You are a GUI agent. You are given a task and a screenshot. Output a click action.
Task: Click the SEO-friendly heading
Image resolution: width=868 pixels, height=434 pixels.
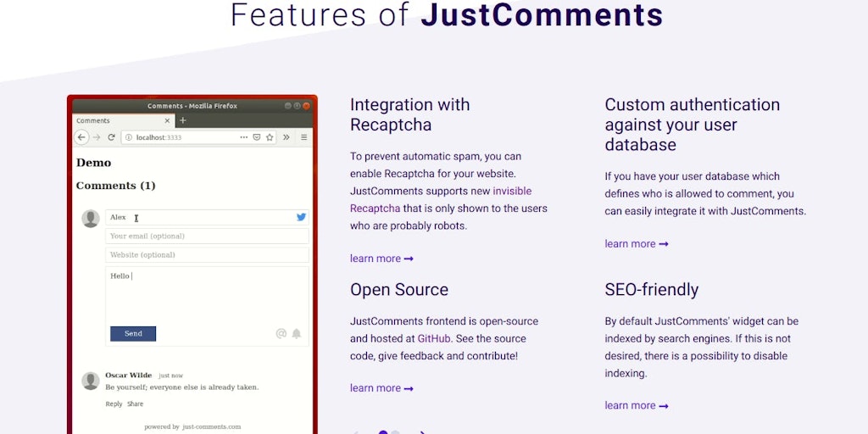point(652,290)
